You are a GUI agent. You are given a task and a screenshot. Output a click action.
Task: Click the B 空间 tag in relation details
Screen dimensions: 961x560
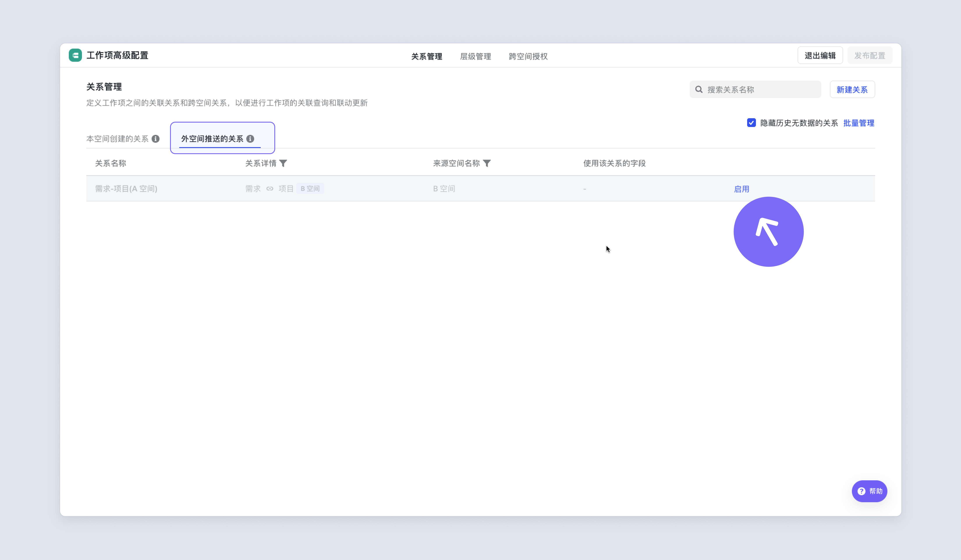pos(310,188)
